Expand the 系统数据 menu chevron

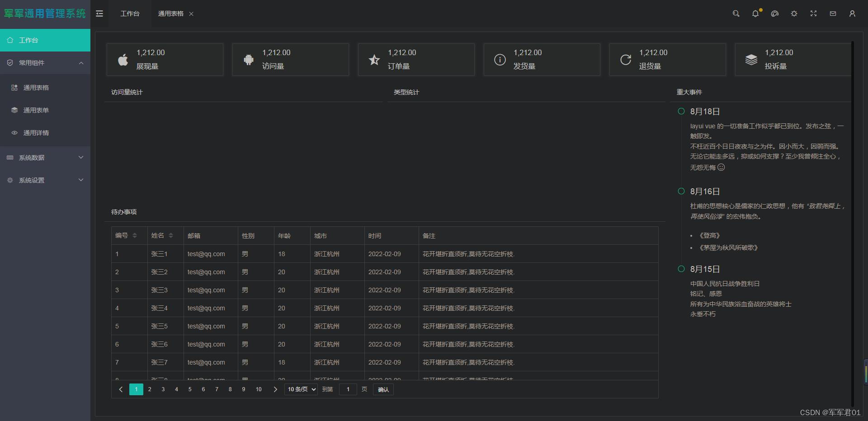point(81,158)
